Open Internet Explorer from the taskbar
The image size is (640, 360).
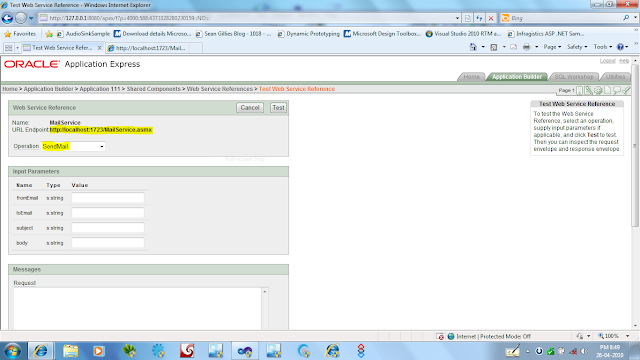(40, 351)
